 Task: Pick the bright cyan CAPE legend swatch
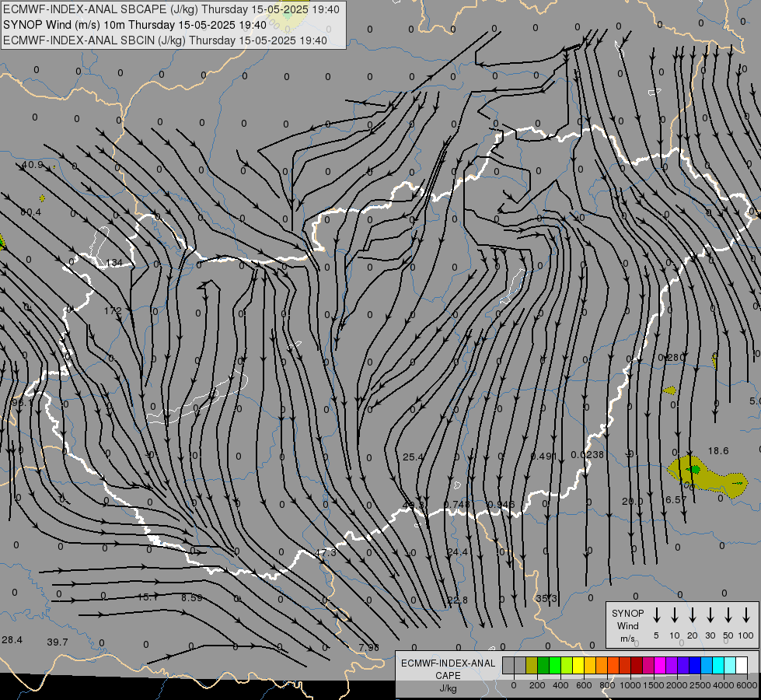tap(717, 665)
